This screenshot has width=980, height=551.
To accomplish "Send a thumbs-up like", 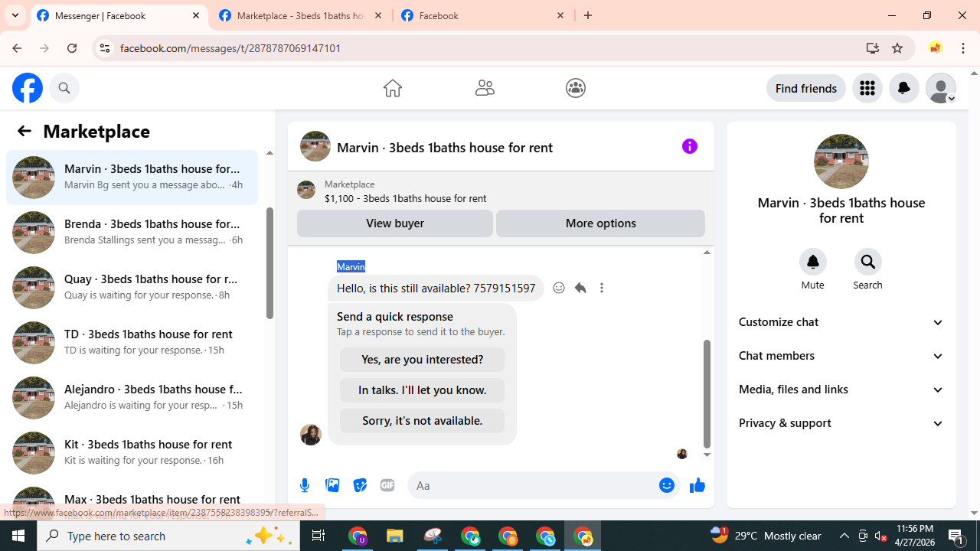I will point(697,485).
